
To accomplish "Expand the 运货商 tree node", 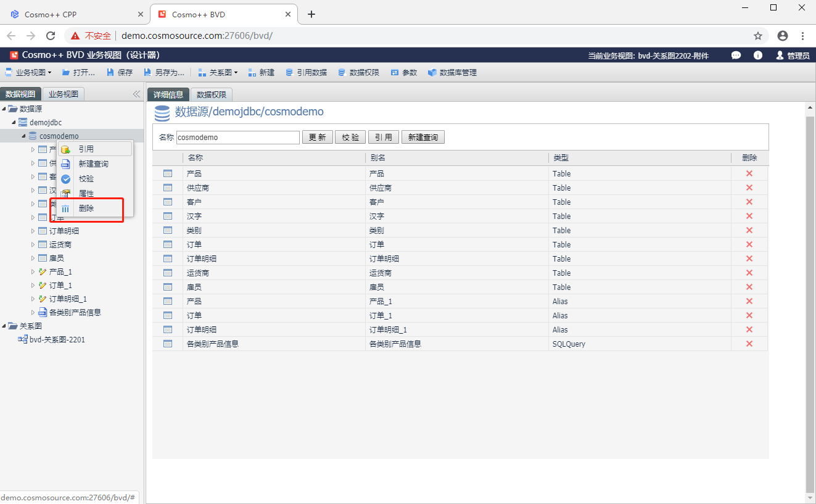I will tap(33, 244).
